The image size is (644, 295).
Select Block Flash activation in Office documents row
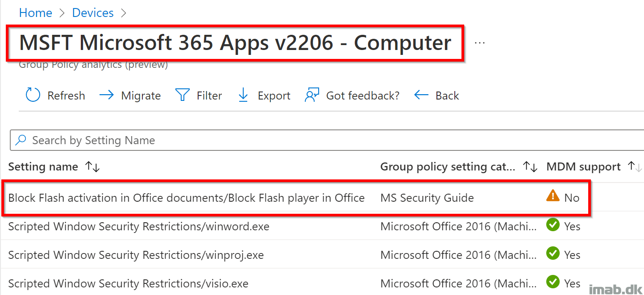coord(187,198)
